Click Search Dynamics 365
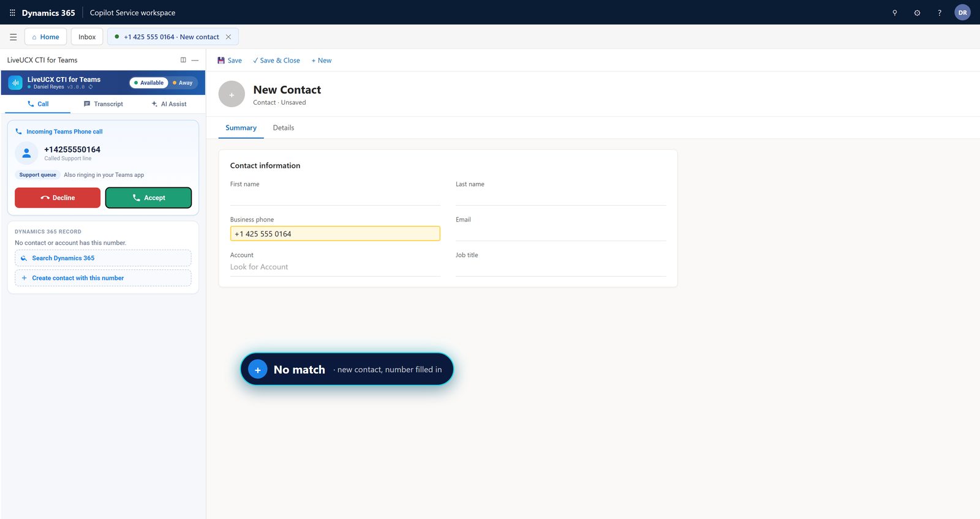The height and width of the screenshot is (519, 980). pyautogui.click(x=103, y=258)
